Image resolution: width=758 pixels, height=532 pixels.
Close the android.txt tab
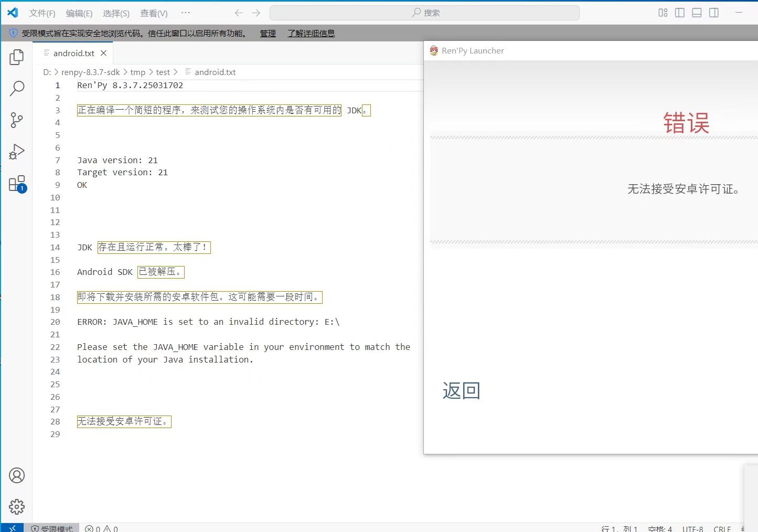(x=103, y=53)
